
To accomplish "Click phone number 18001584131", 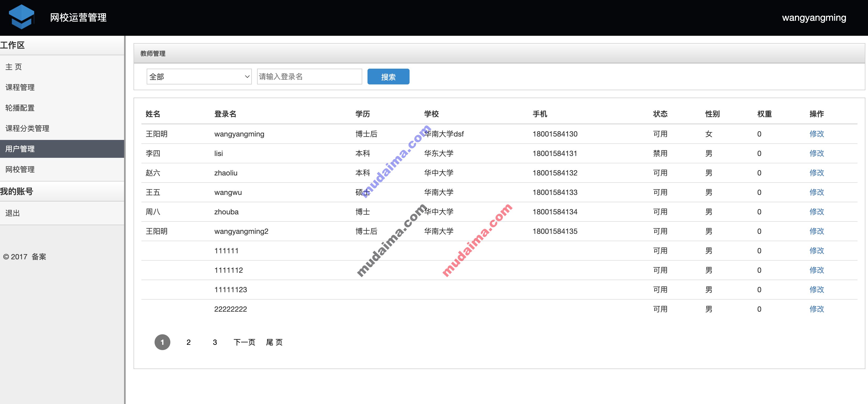I will 555,153.
